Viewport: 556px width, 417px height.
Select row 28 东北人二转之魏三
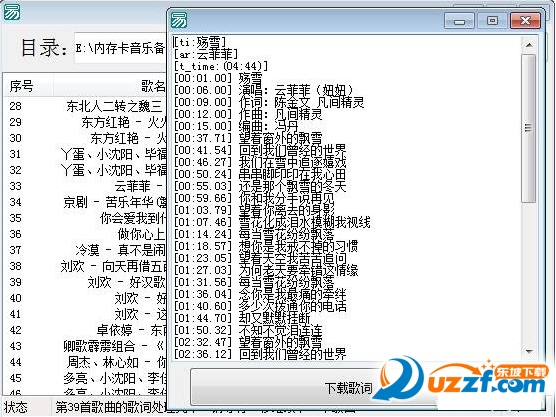click(x=85, y=106)
